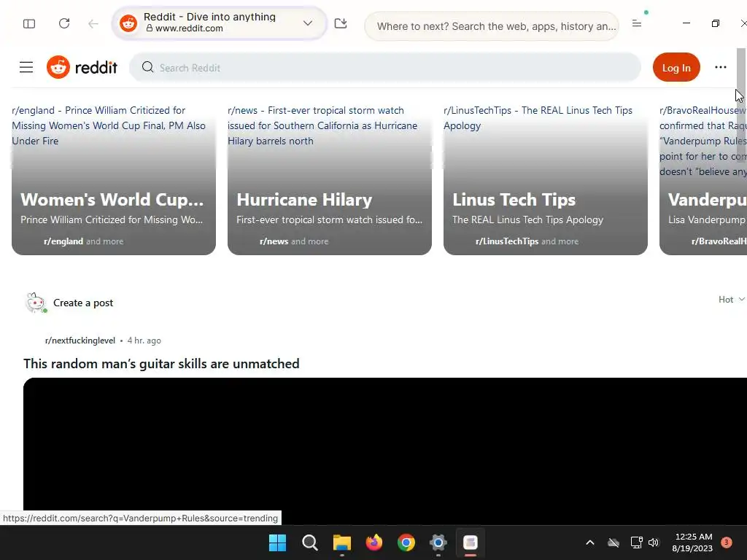Image resolution: width=747 pixels, height=560 pixels.
Task: Go back with the back arrow
Action: pyautogui.click(x=93, y=23)
